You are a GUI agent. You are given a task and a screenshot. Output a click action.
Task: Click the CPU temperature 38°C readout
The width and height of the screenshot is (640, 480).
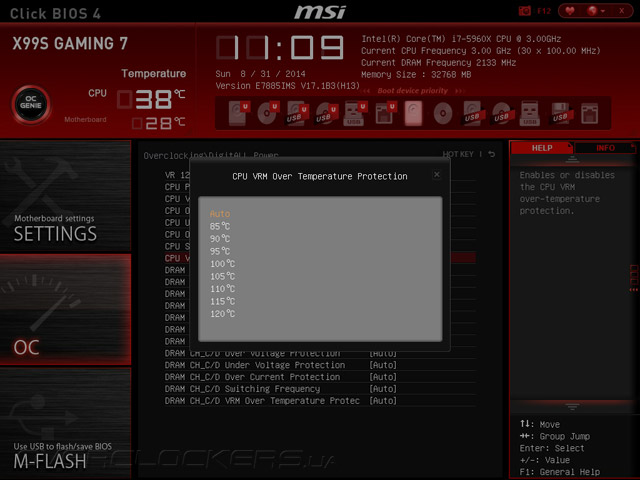point(151,99)
